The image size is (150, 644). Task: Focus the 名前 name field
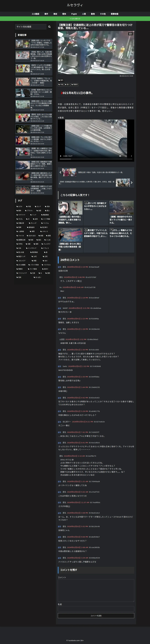[96, 609]
